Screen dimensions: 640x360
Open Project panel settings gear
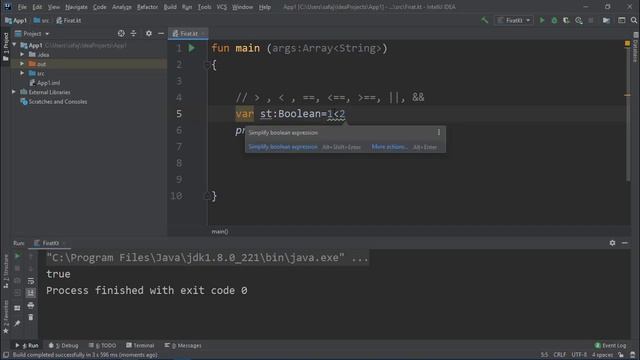149,33
